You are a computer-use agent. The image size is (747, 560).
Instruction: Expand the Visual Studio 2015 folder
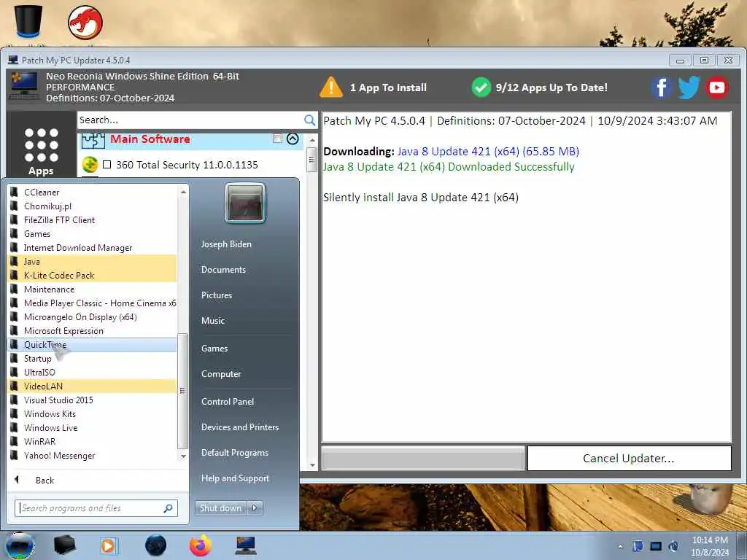pyautogui.click(x=93, y=400)
